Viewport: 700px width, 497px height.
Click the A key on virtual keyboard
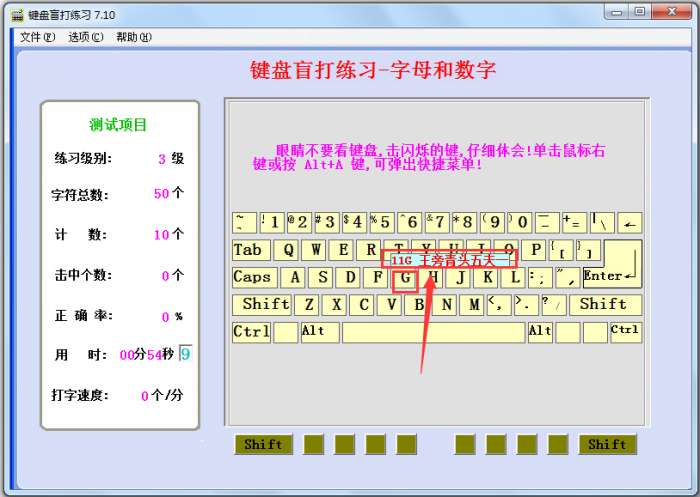coord(295,277)
